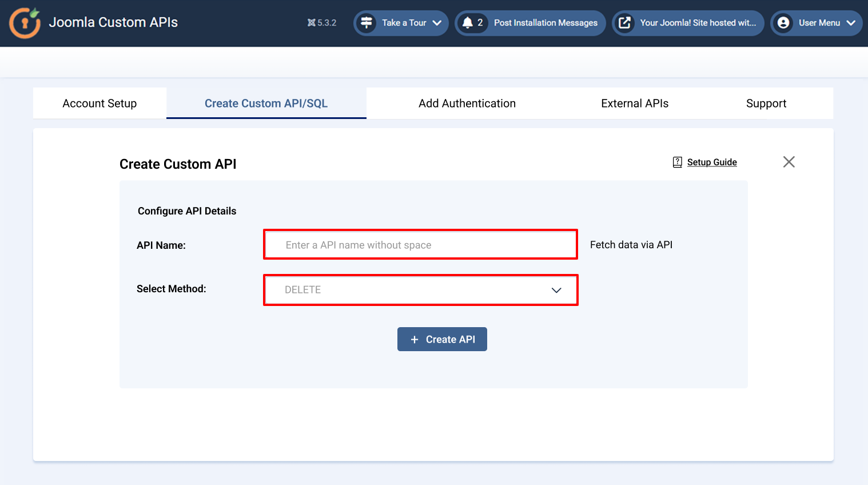Click the Joomla Custom APIs logo icon

[x=25, y=23]
